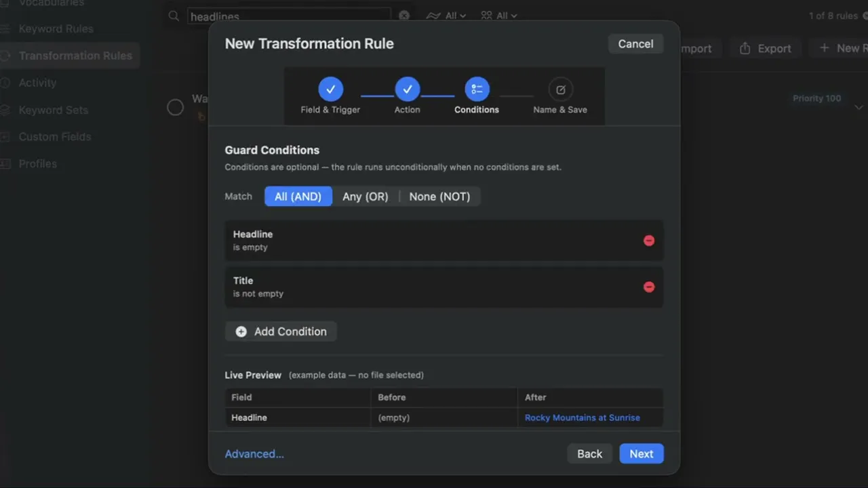Click the search magnifier icon
The height and width of the screenshot is (488, 868).
pos(174,16)
